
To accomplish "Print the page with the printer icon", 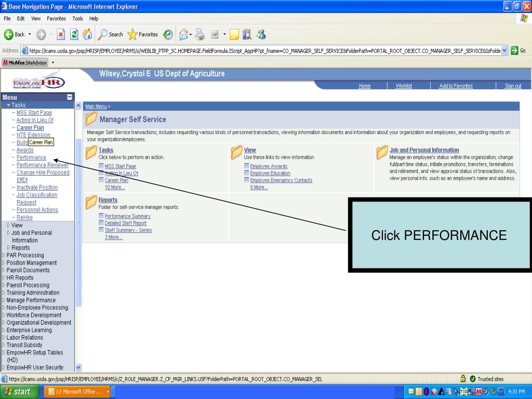I will [200, 34].
